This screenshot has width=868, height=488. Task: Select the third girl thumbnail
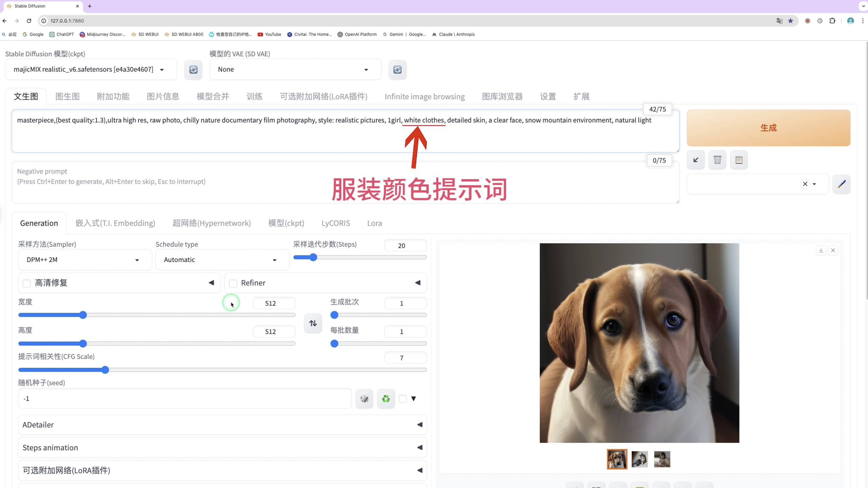662,460
